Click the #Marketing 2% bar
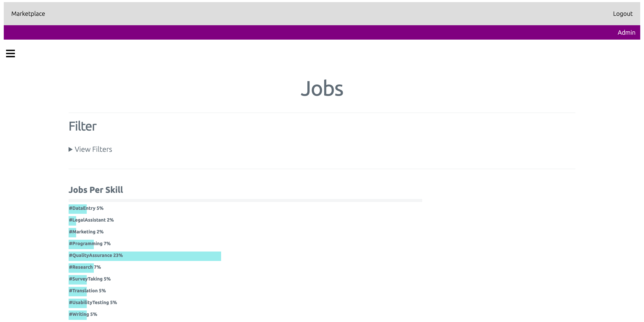The height and width of the screenshot is (322, 644). click(x=72, y=232)
